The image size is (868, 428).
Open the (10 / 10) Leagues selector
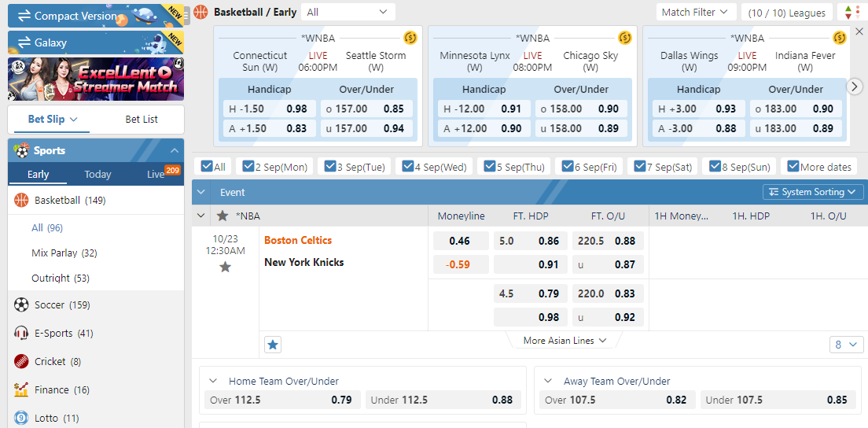(x=786, y=13)
